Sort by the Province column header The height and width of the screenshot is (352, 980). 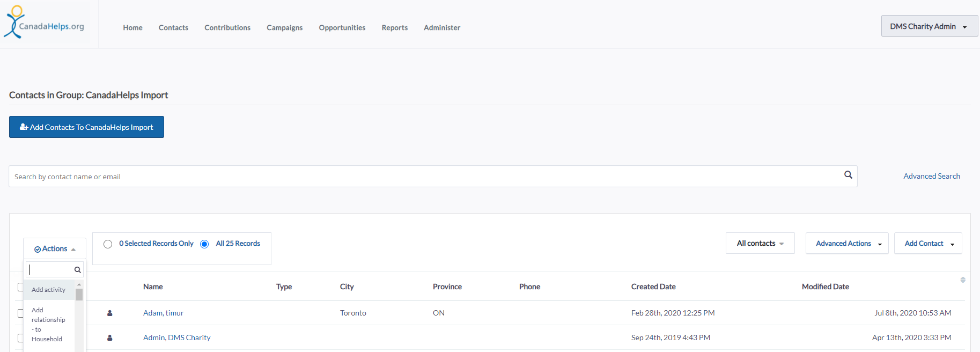point(447,287)
